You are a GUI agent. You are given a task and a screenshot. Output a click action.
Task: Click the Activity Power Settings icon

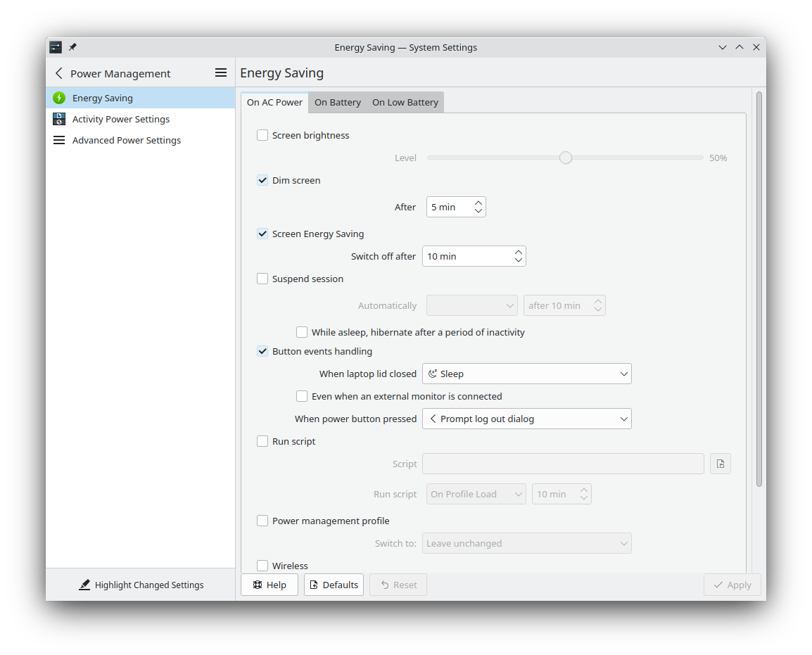[59, 119]
